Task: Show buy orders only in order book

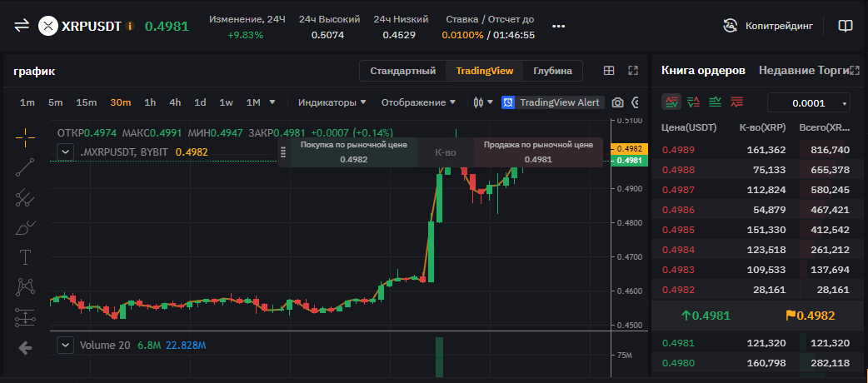Action: (x=715, y=102)
